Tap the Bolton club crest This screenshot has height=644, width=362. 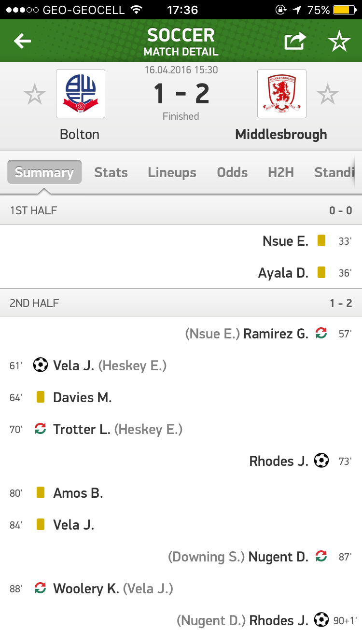coord(81,94)
